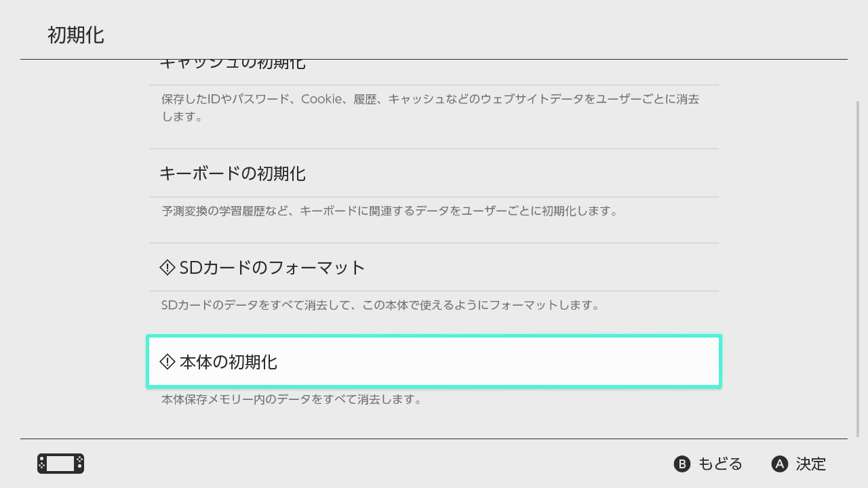Screen dimensions: 868x488
Task: Click the warning icon beside SDカードのフォーマット
Action: click(167, 268)
